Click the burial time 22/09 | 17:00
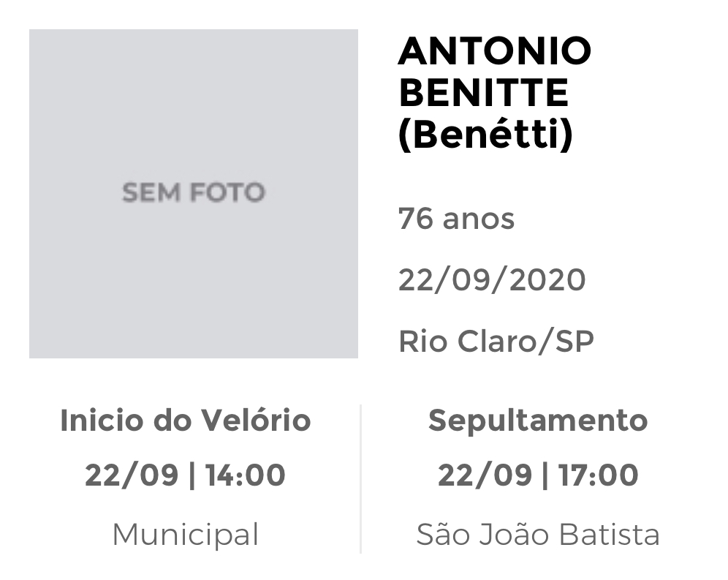The width and height of the screenshot is (728, 580). point(538,475)
